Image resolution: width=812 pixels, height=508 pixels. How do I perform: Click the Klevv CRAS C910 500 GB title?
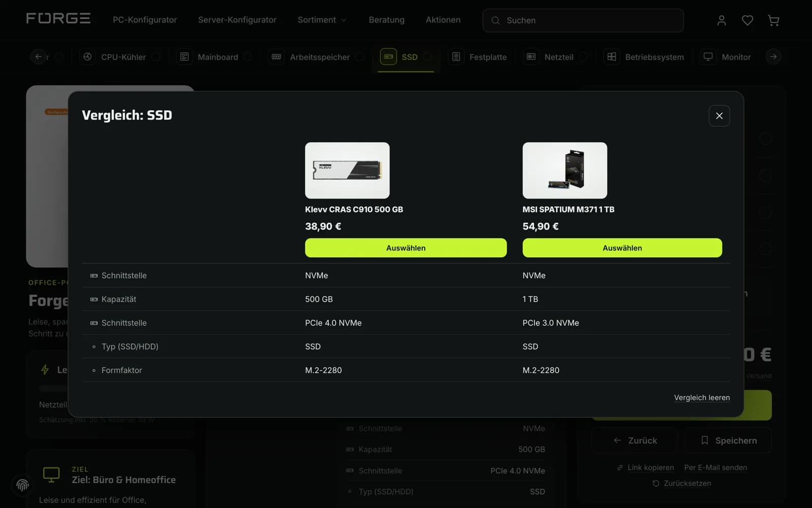click(354, 209)
